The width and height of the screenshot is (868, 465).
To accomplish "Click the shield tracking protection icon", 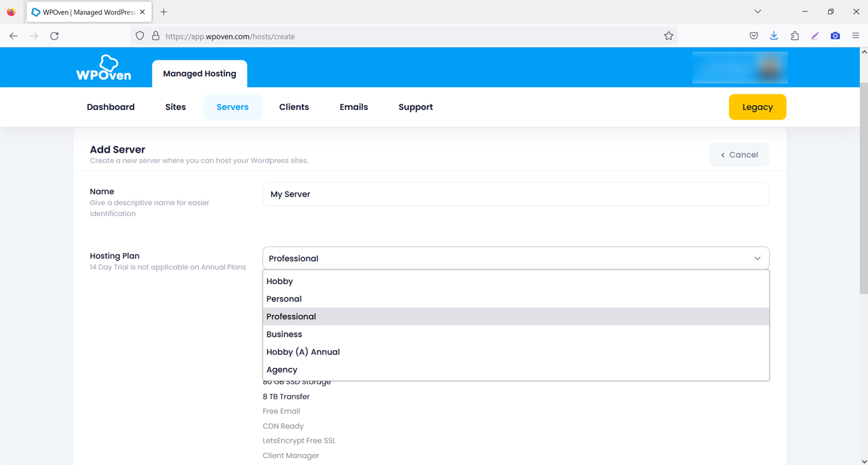I will [140, 36].
